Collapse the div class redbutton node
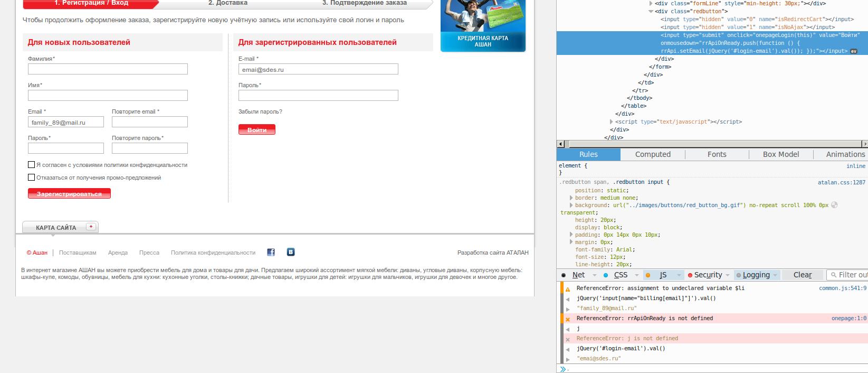The width and height of the screenshot is (868, 373). click(651, 11)
